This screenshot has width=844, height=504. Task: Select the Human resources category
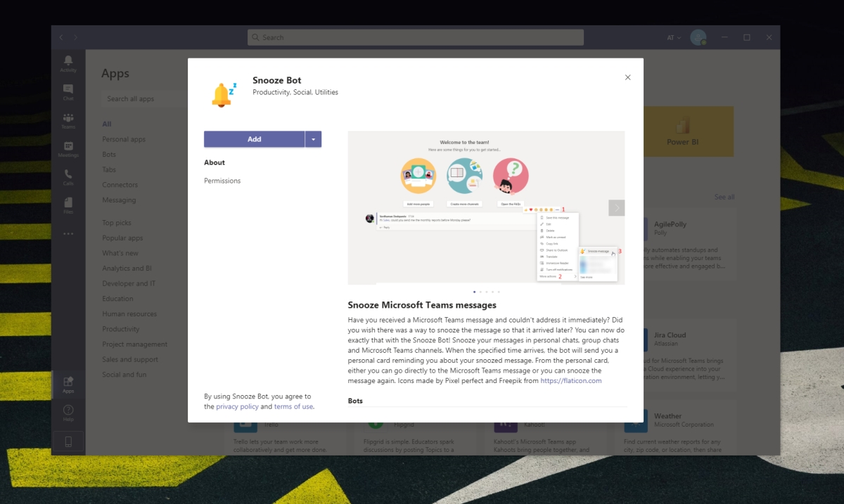tap(129, 314)
